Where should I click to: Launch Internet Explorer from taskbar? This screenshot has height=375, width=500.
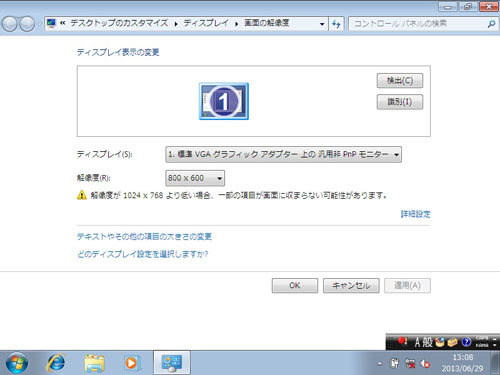(56, 363)
